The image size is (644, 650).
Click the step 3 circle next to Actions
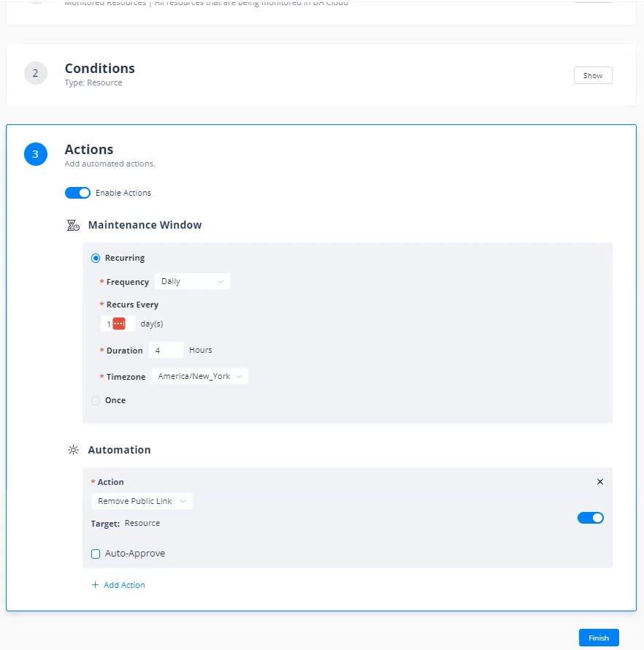point(35,154)
